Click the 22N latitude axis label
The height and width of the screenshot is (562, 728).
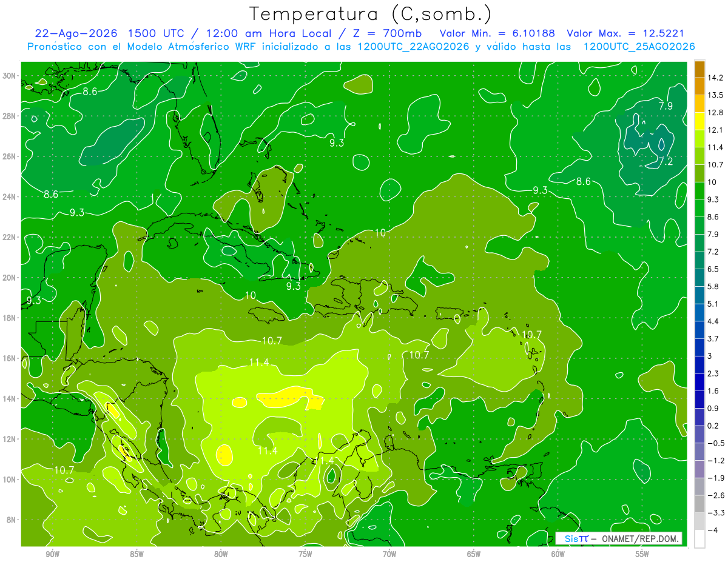tap(9, 237)
